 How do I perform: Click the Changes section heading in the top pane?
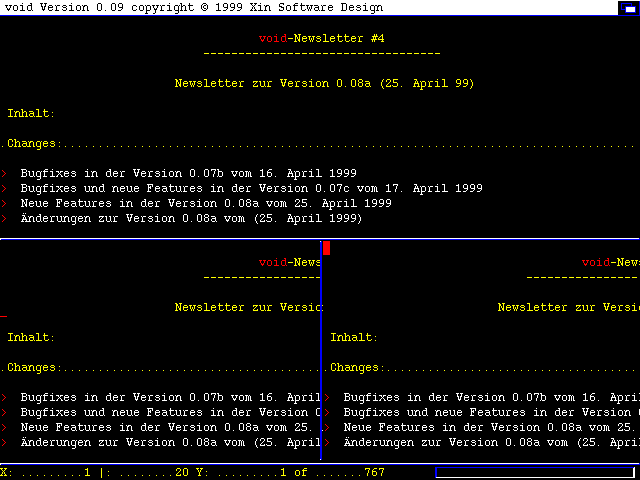(31, 143)
